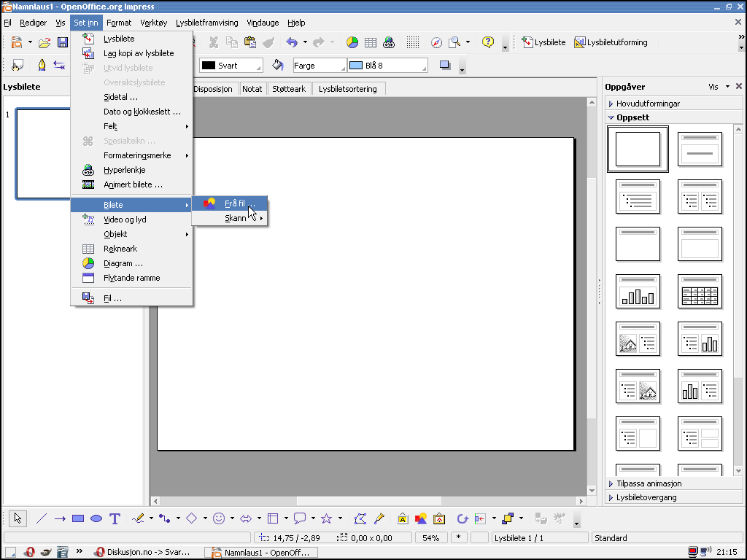
Task: Open the Navigator compass icon
Action: [436, 42]
